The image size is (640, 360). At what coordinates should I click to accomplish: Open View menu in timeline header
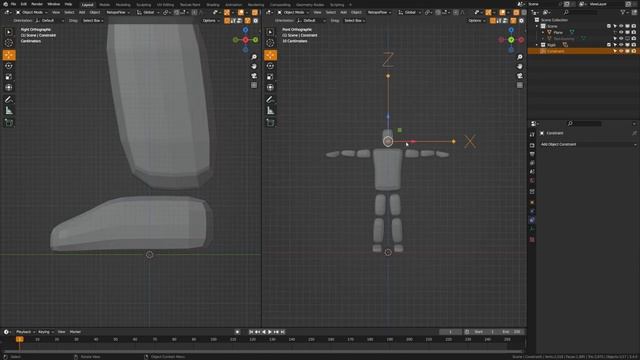tap(61, 332)
